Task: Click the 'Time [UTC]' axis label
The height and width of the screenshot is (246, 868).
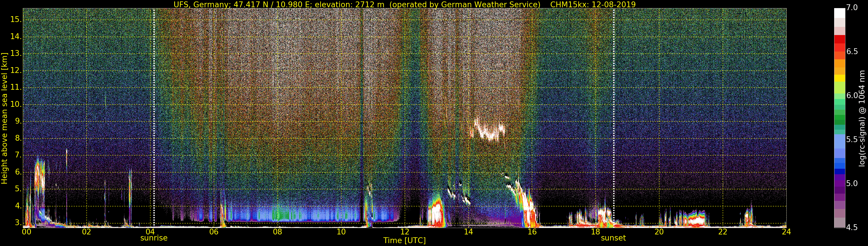Action: [x=404, y=241]
